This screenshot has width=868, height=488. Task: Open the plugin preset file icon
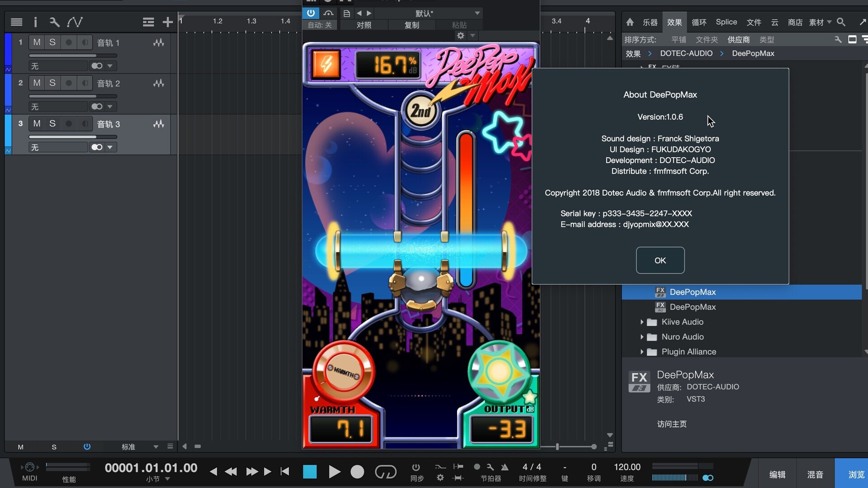pos(346,14)
